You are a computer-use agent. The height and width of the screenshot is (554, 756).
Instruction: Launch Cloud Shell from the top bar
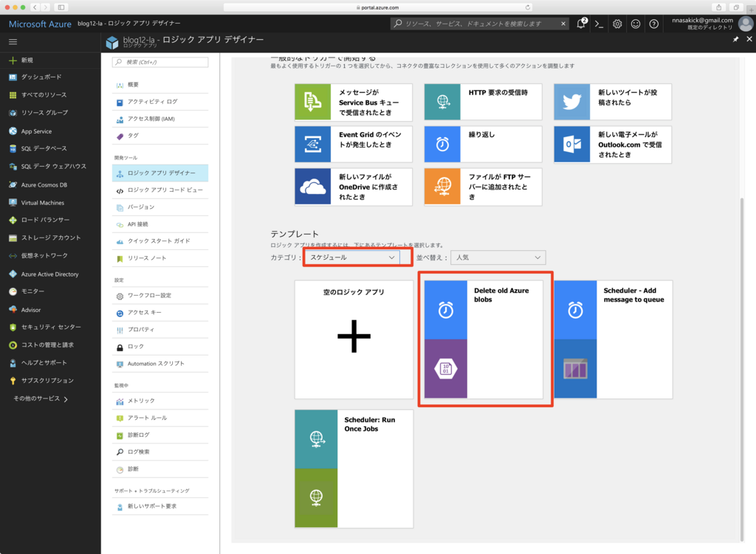coord(599,24)
